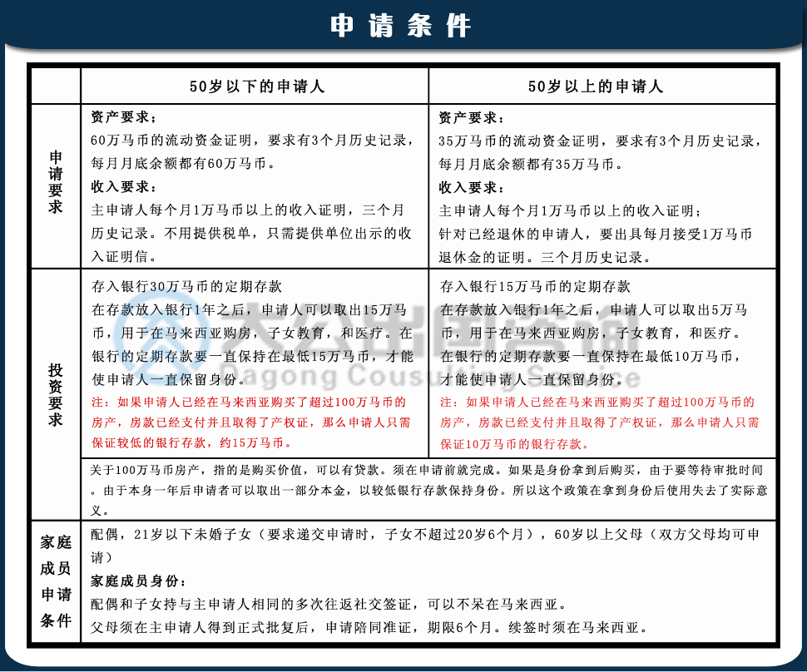Click "收入要求" heading in under-50 column
Viewport: 807px width, 672px height.
tap(124, 187)
